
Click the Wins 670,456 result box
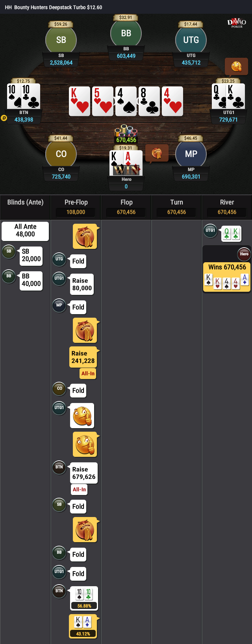(x=227, y=277)
